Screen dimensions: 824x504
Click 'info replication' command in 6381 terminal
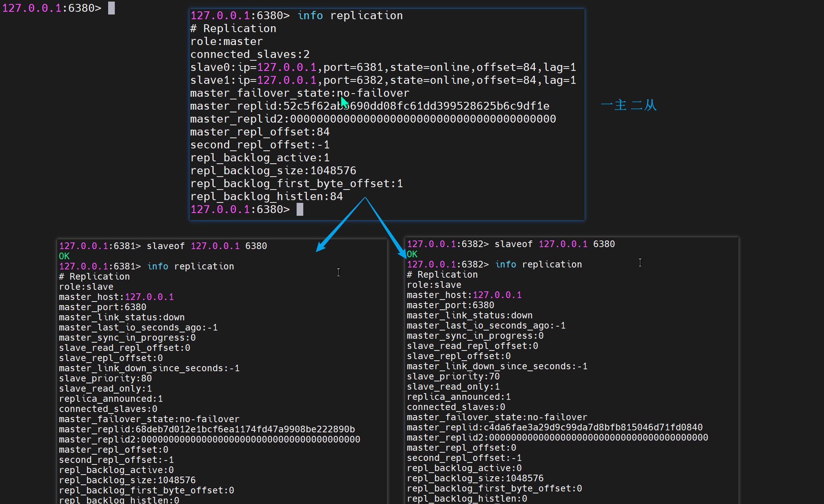coord(191,266)
